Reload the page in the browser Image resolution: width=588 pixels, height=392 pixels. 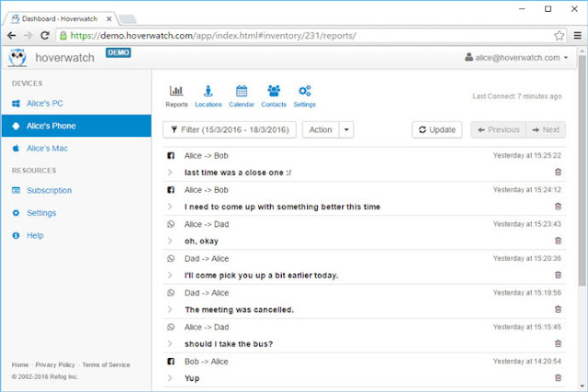tap(45, 36)
